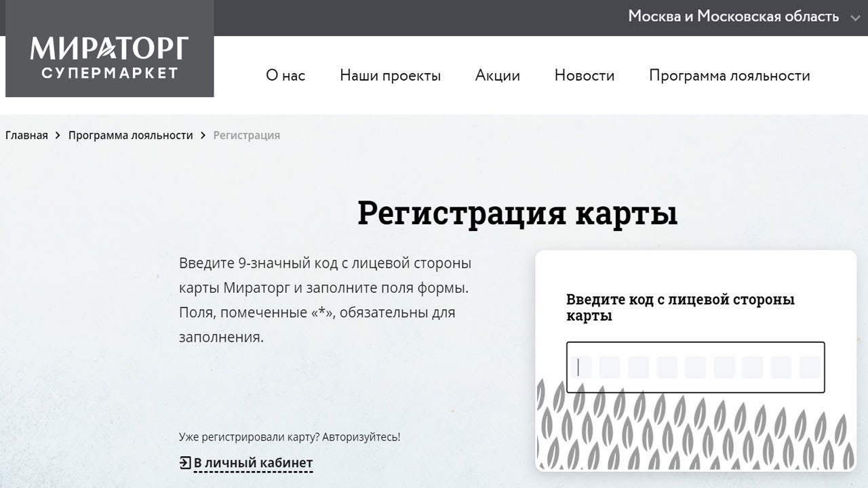Open Наши проекты menu item
Screen dimensions: 868x488
[390, 75]
